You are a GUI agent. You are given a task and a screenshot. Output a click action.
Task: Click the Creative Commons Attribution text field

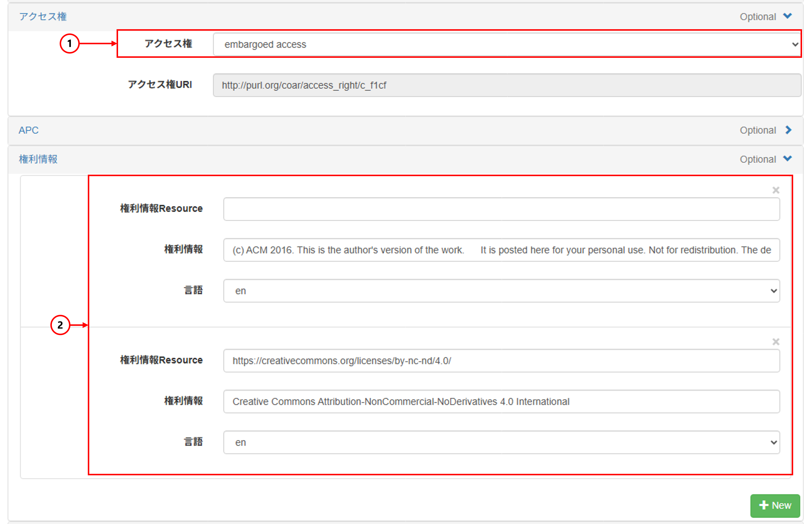[x=501, y=401]
